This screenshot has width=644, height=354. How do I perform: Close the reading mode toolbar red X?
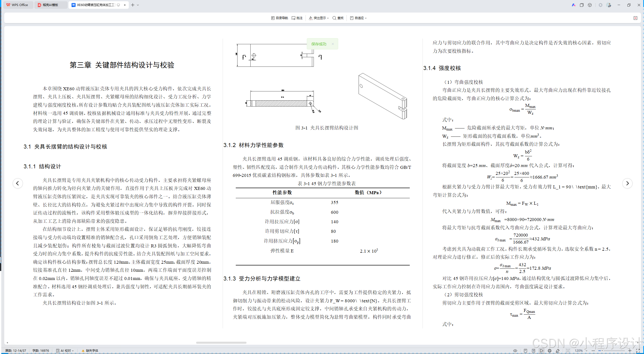[635, 18]
